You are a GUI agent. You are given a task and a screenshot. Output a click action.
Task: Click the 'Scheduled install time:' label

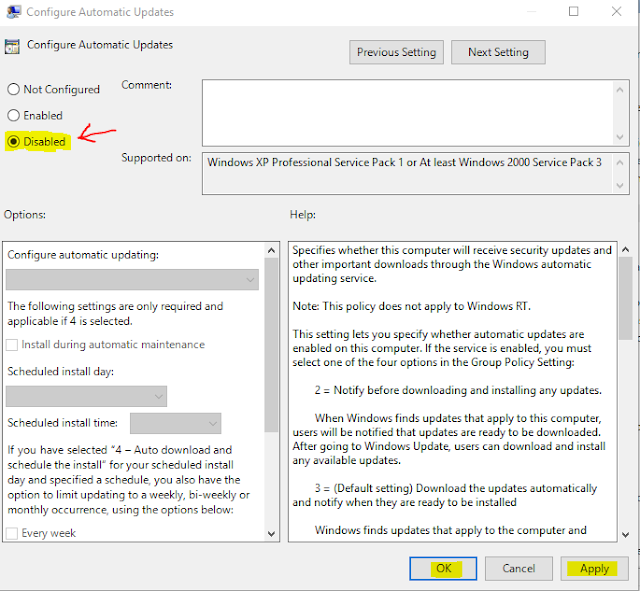click(62, 423)
